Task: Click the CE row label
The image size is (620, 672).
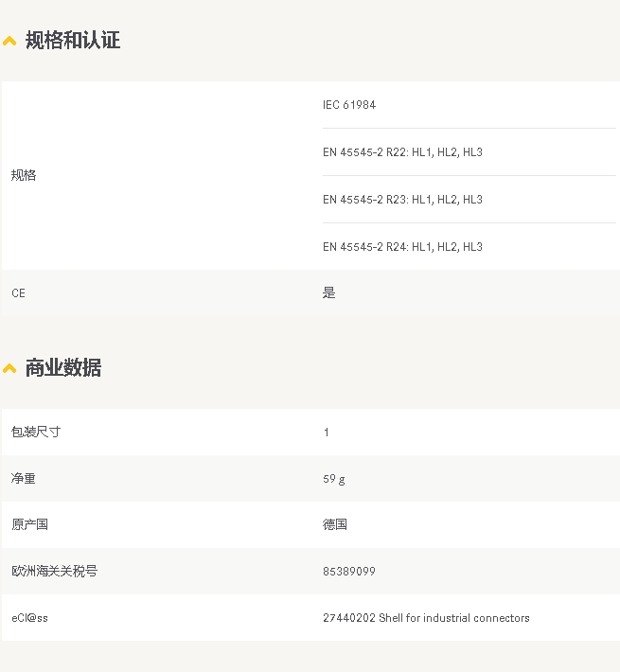Action: pyautogui.click(x=19, y=293)
